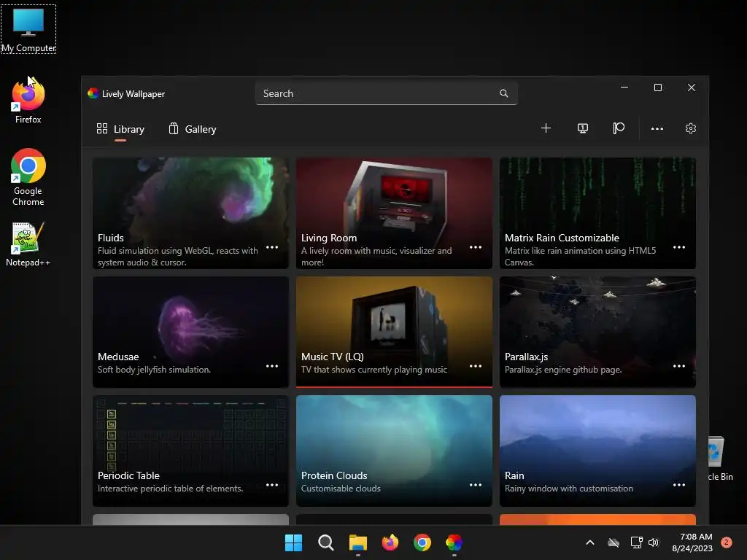Viewport: 747px width, 560px height.
Task: Open the clock showing 7:08 AM
Action: [692, 542]
